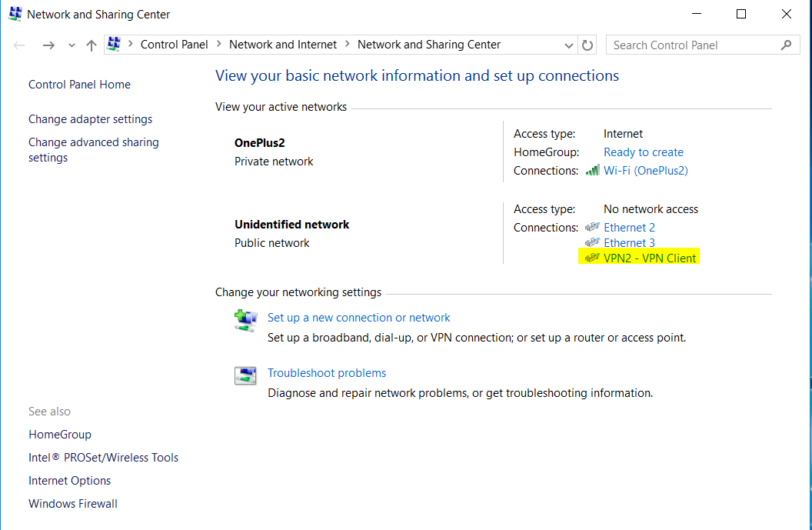
Task: Click the search magnifier icon
Action: (785, 45)
